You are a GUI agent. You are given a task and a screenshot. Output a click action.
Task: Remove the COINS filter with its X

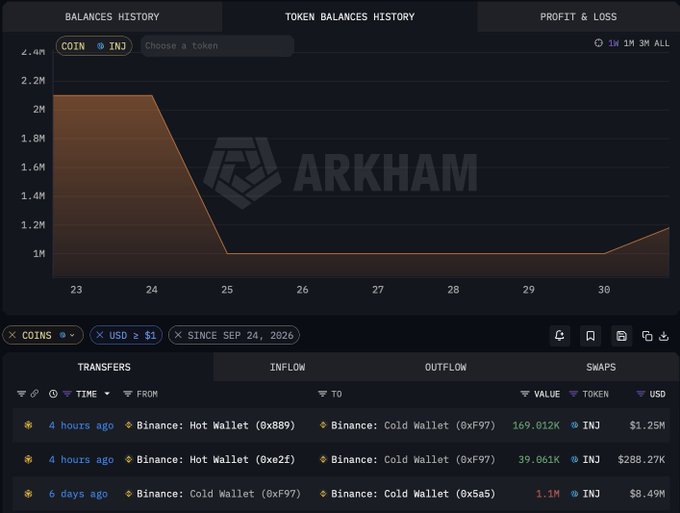pyautogui.click(x=13, y=335)
